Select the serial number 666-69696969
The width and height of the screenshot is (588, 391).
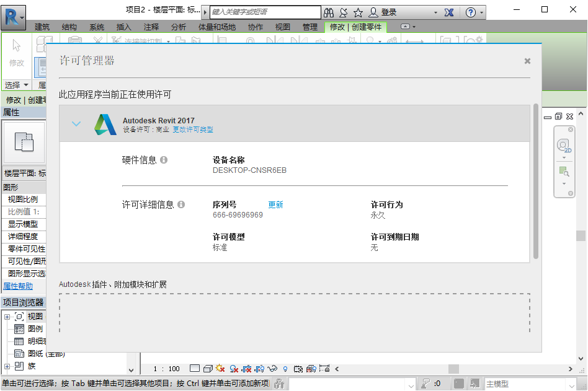pos(238,215)
